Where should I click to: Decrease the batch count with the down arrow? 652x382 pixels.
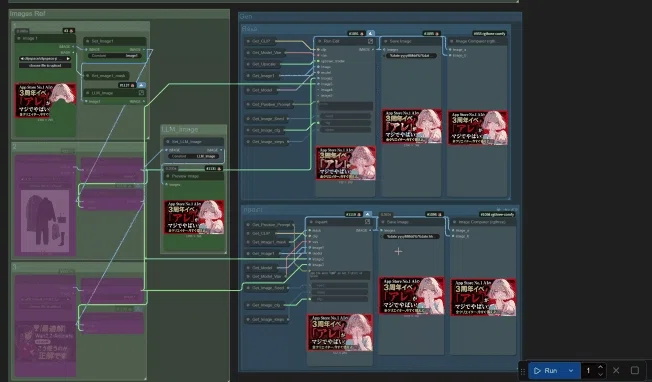point(600,374)
